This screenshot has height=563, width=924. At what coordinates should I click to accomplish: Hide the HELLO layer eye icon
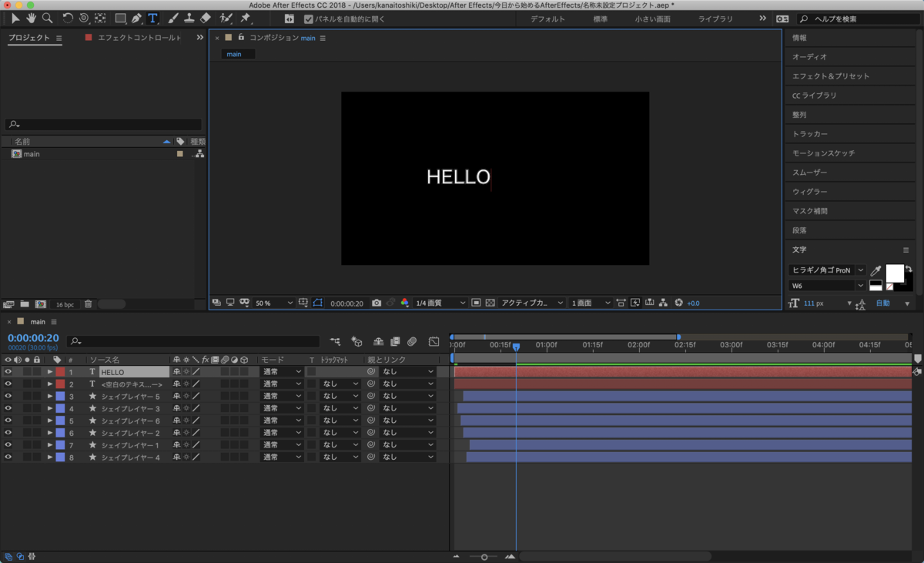coord(8,372)
